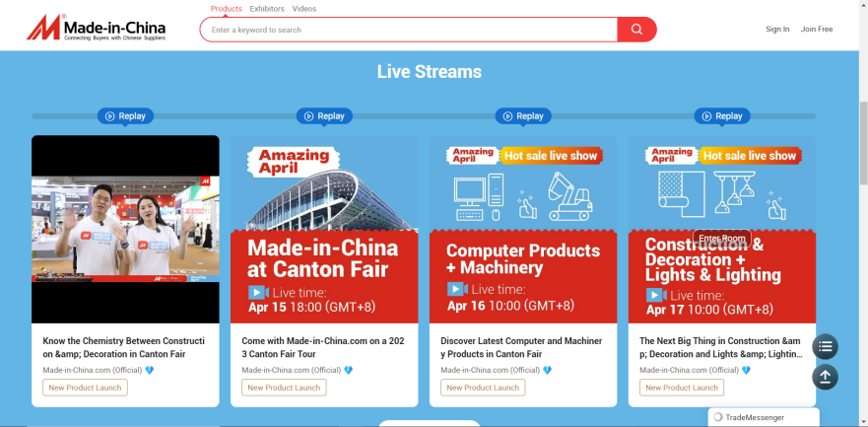Click the red search magnifier button
The width and height of the screenshot is (868, 427).
coord(636,30)
